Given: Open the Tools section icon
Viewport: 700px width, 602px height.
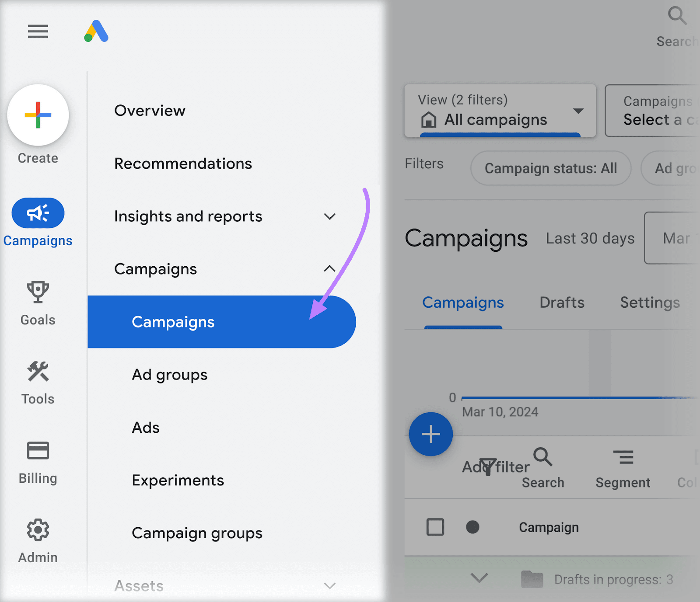Looking at the screenshot, I should point(38,372).
